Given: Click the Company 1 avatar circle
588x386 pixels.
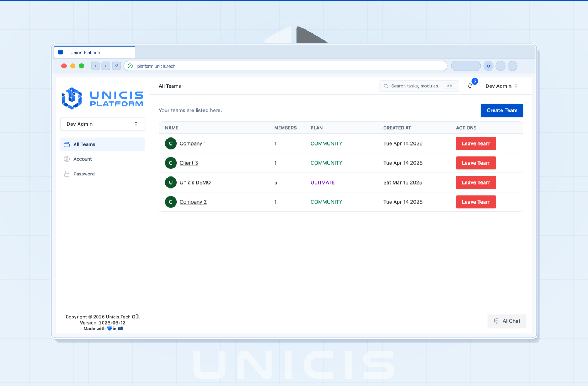Looking at the screenshot, I should (x=171, y=143).
